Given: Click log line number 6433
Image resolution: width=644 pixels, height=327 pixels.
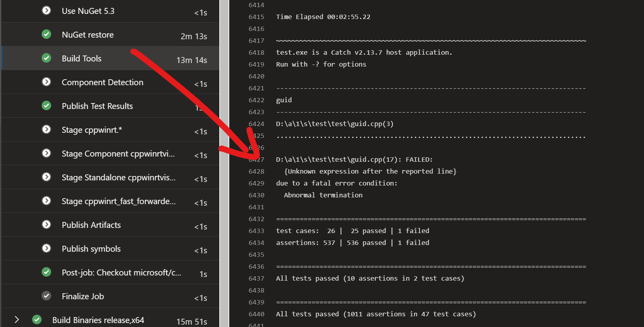Looking at the screenshot, I should (256, 231).
